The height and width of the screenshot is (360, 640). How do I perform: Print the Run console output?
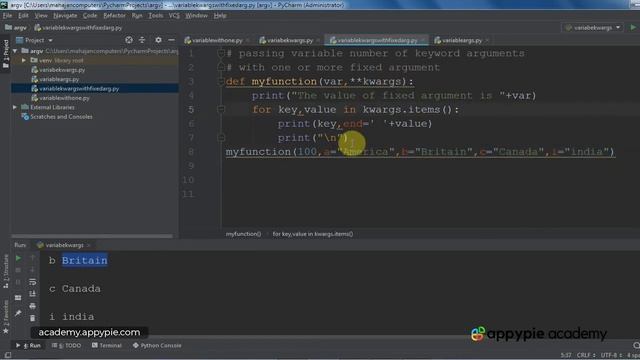click(33, 306)
